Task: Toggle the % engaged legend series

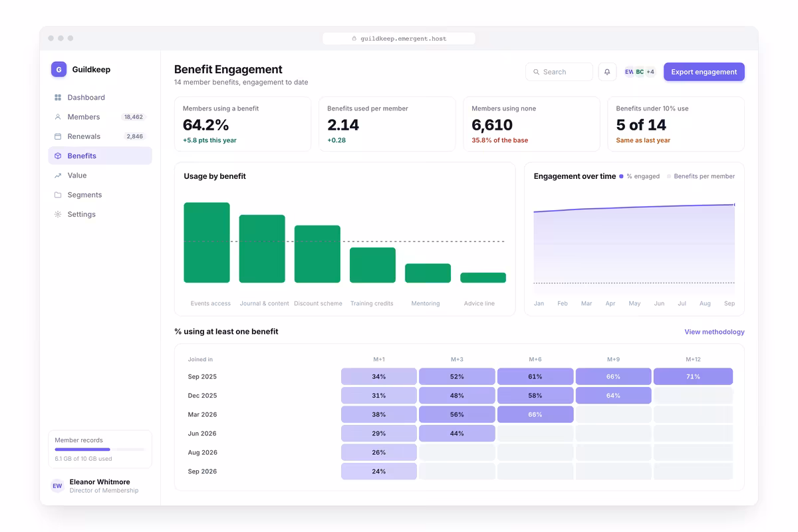Action: (640, 176)
